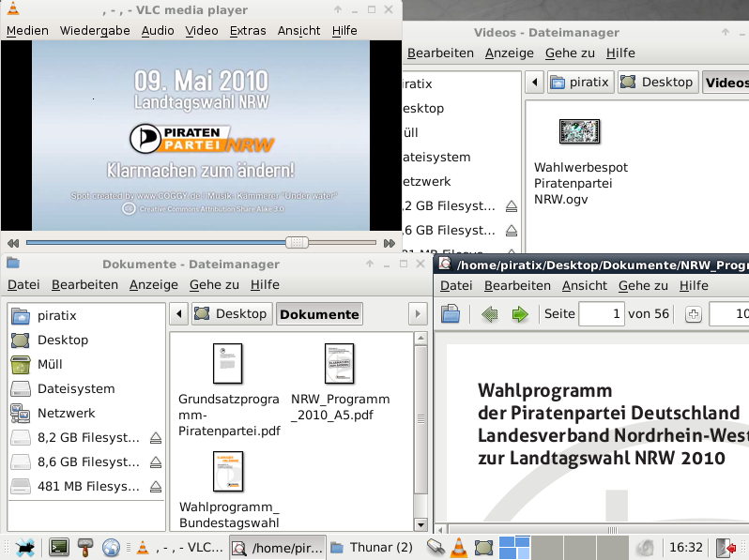749x560 pixels.
Task: Select the Grundsatzprogramm-Piratenpartei.pdf file icon
Action: (x=227, y=363)
